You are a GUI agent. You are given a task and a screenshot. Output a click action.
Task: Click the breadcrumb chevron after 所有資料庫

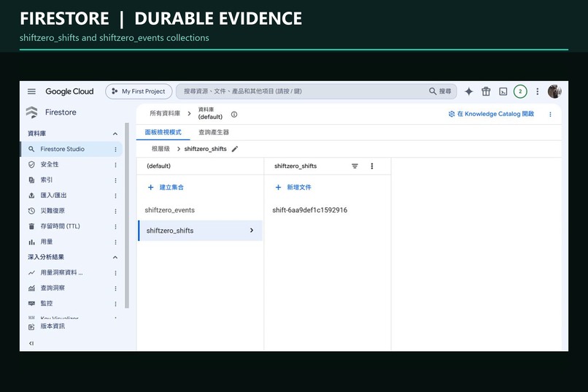(x=189, y=113)
